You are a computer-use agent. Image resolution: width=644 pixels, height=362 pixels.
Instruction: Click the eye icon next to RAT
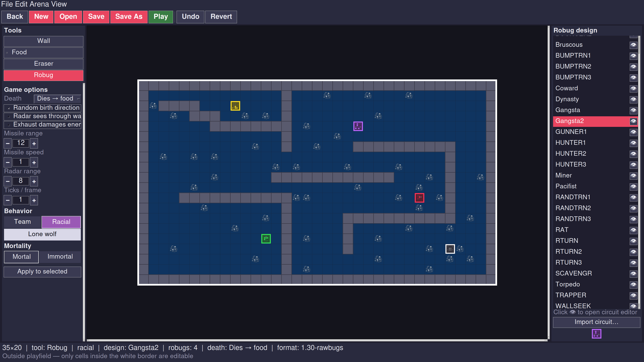(633, 230)
